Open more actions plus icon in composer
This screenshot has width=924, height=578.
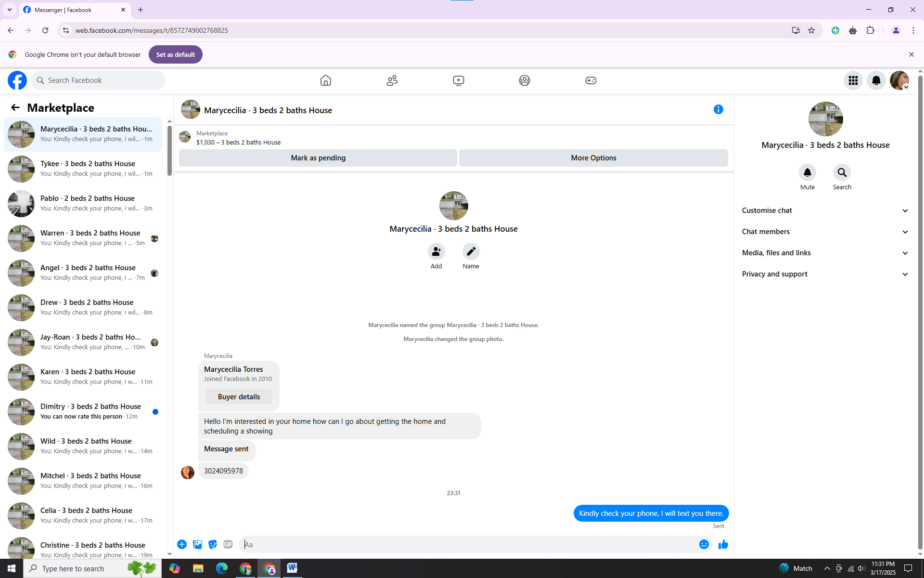point(182,544)
